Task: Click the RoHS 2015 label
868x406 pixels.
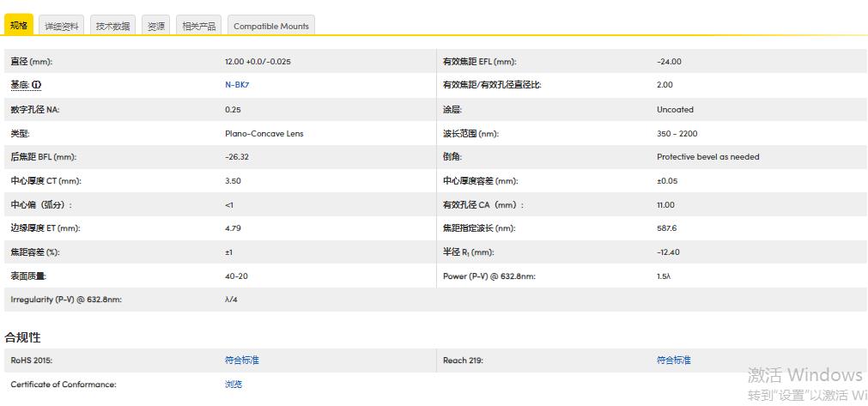Action: (32, 361)
